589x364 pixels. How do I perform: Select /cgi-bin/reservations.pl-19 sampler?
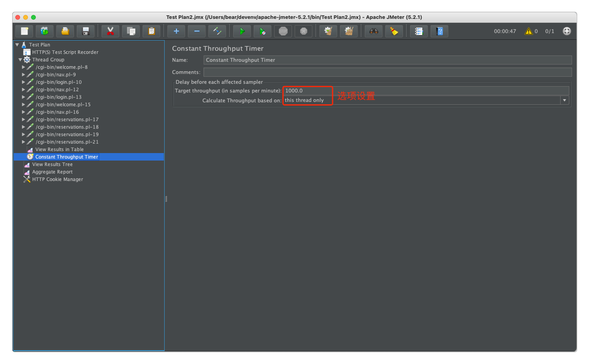click(67, 135)
